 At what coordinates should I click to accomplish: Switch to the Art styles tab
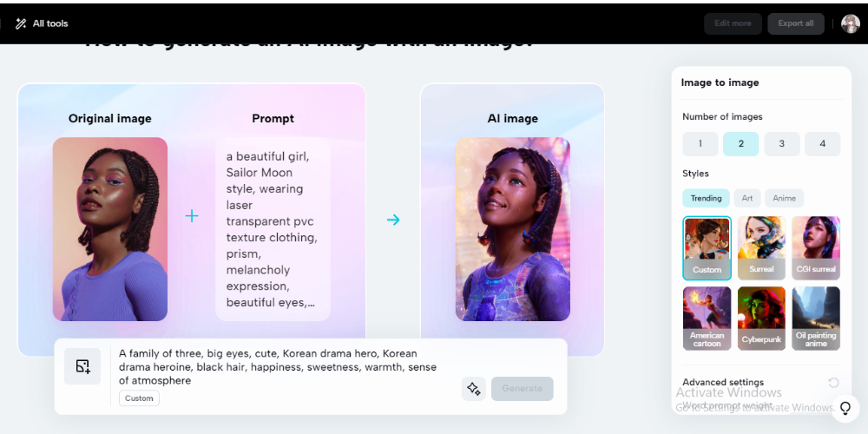tap(747, 198)
